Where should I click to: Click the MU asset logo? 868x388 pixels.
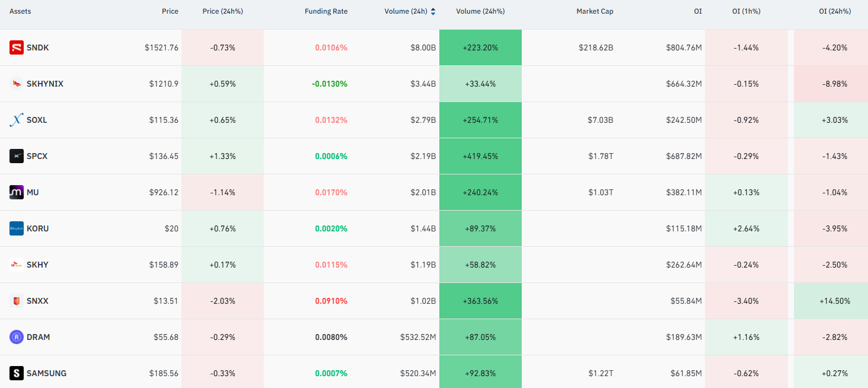(17, 192)
